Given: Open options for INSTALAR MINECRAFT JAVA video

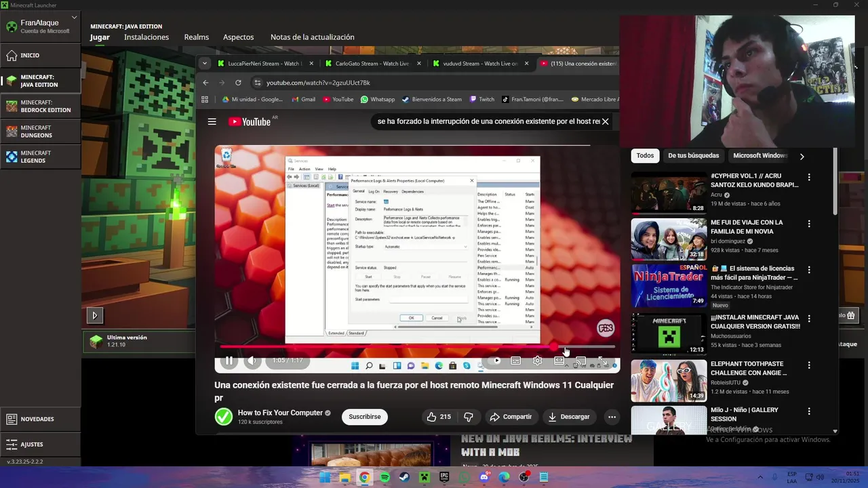Looking at the screenshot, I should pos(808,319).
